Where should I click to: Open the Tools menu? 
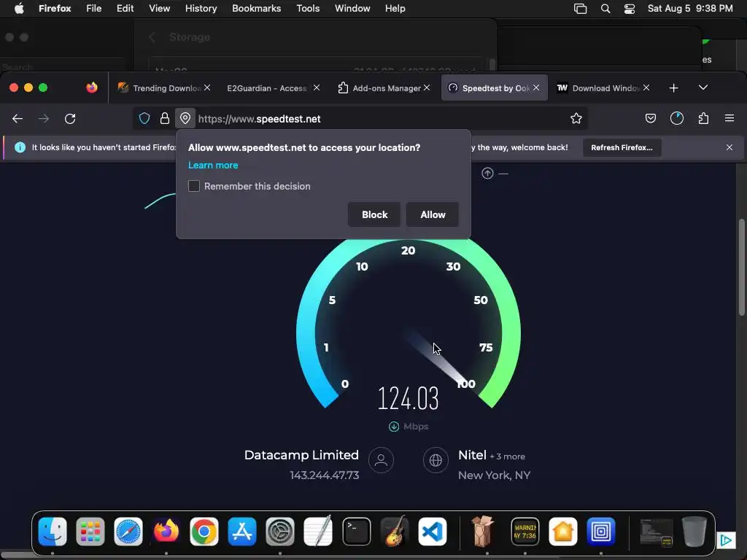click(308, 9)
